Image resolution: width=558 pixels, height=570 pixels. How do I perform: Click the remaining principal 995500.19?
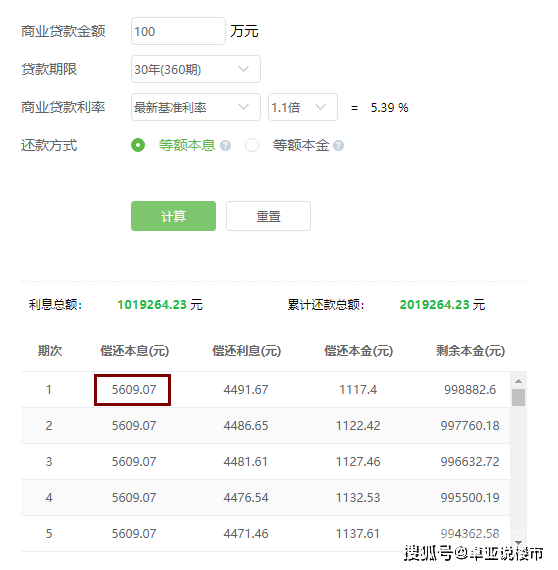coord(470,498)
